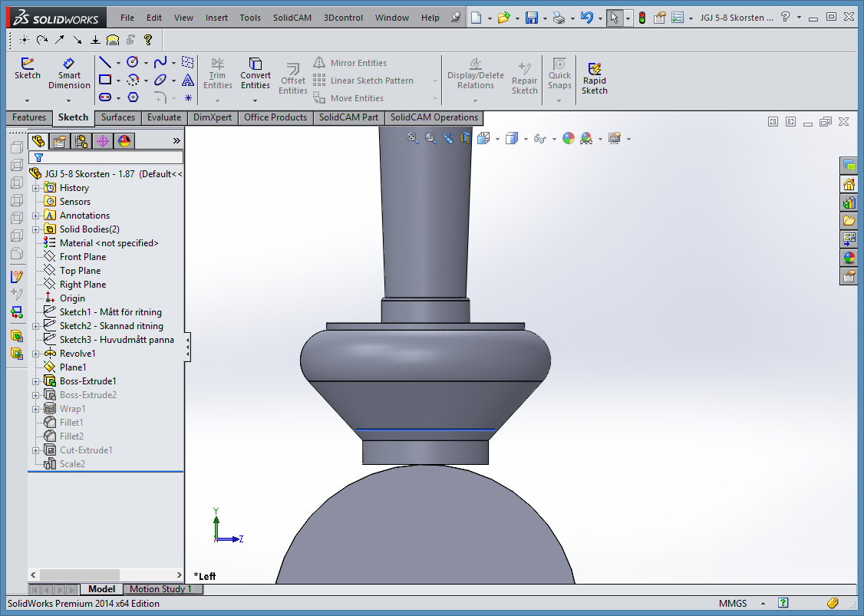Viewport: 864px width, 616px height.
Task: Open the ConfigurationManager tab
Action: [x=81, y=141]
